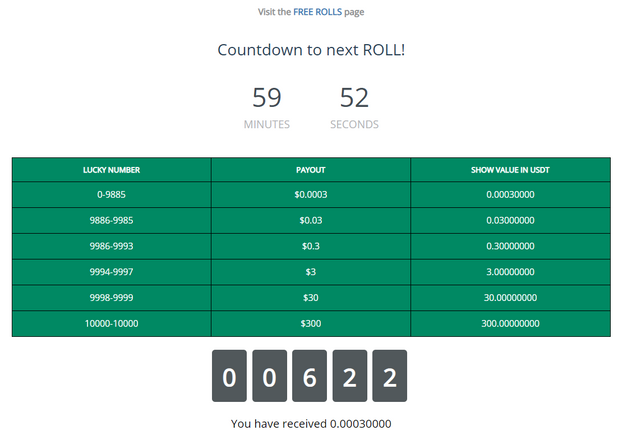Select the 10000-10000 lucky number cell

(x=112, y=324)
